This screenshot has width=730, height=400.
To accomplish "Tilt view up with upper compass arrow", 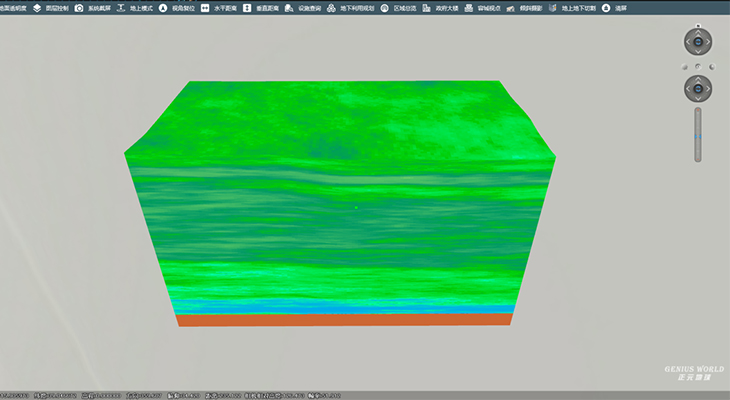I will tap(698, 32).
